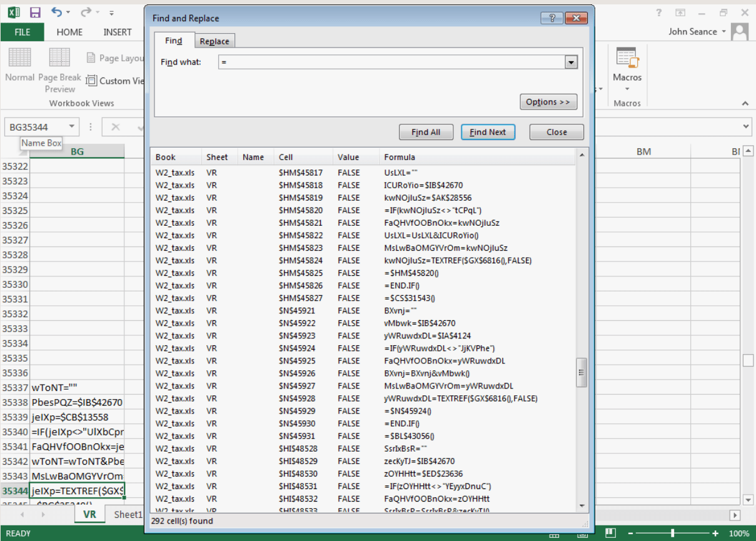Screen dimensions: 756x541
Task: Open Custom Views icon
Action: pos(92,81)
